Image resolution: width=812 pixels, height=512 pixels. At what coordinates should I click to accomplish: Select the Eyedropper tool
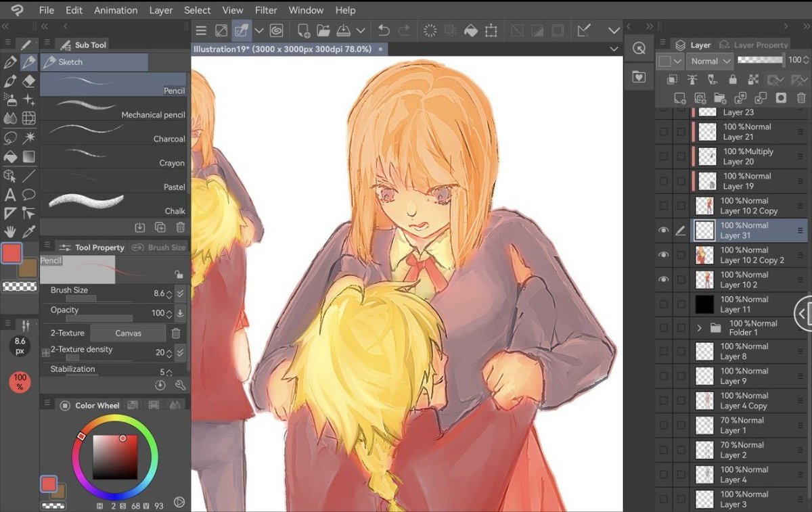click(x=28, y=232)
